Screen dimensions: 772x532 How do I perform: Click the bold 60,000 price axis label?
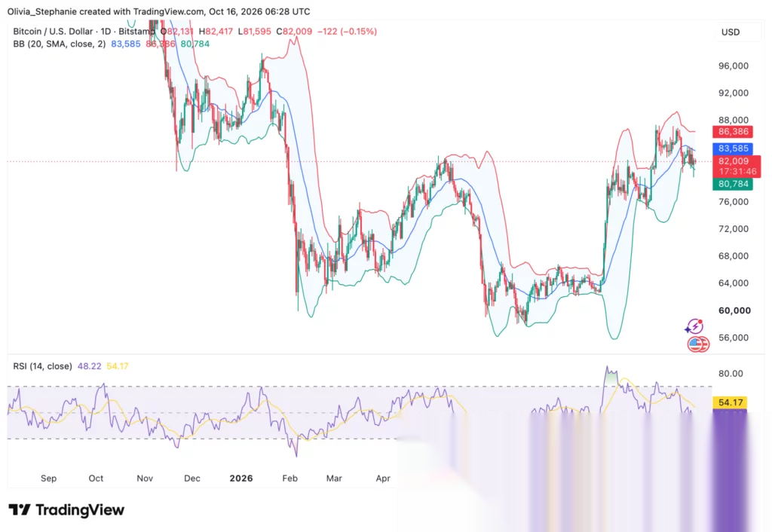click(734, 310)
